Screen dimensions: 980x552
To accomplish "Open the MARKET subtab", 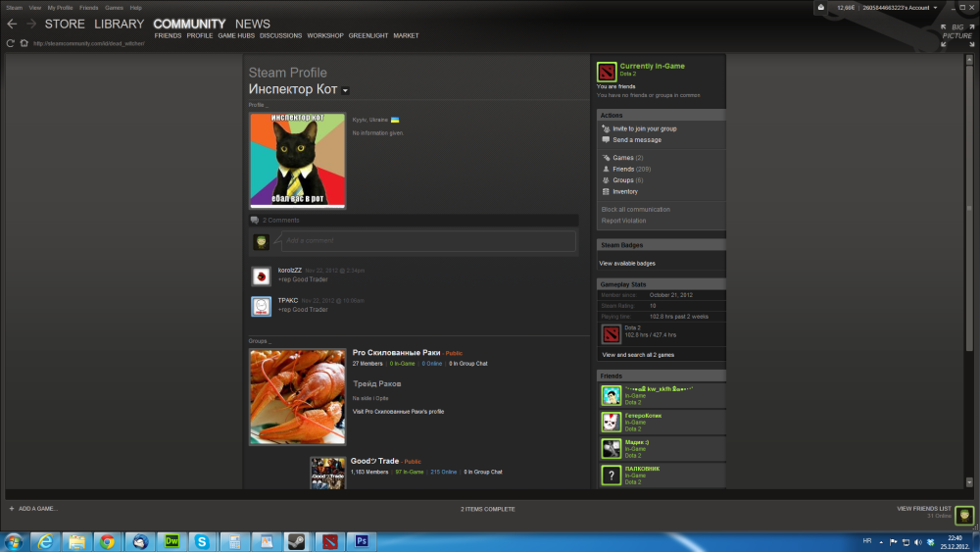I will pyautogui.click(x=406, y=35).
